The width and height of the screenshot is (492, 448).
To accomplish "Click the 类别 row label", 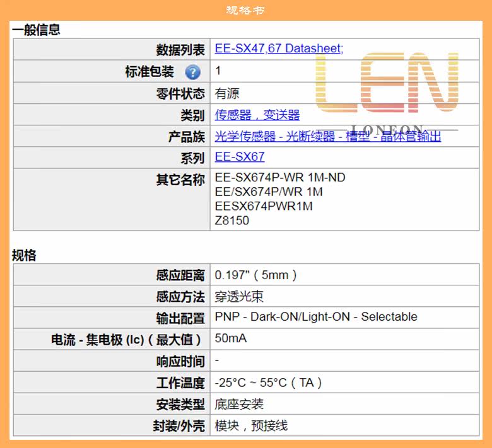I will point(192,115).
